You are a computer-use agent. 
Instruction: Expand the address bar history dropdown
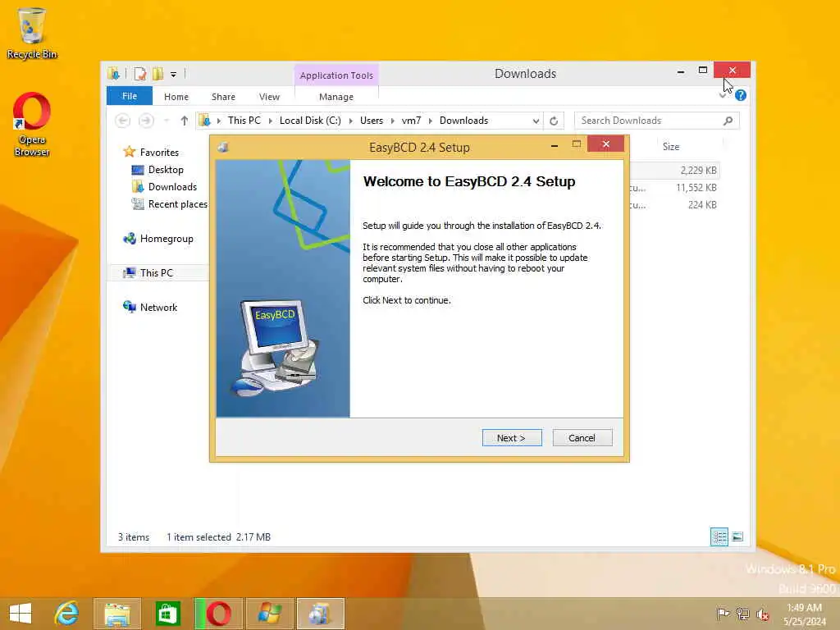click(536, 121)
